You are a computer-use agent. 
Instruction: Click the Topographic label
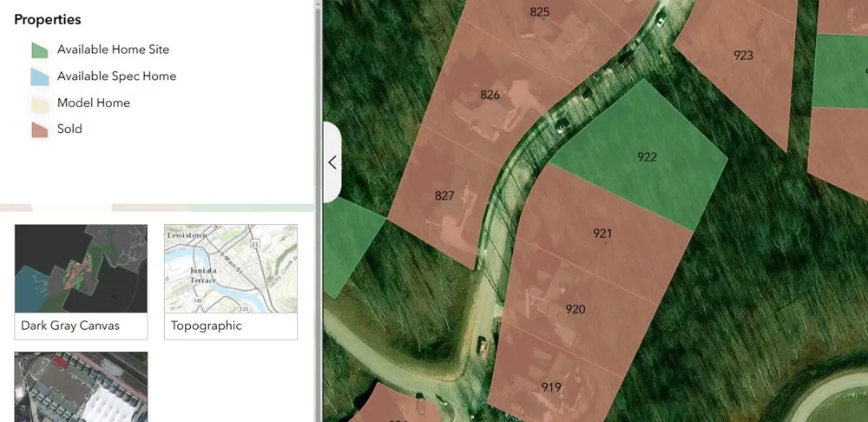207,326
